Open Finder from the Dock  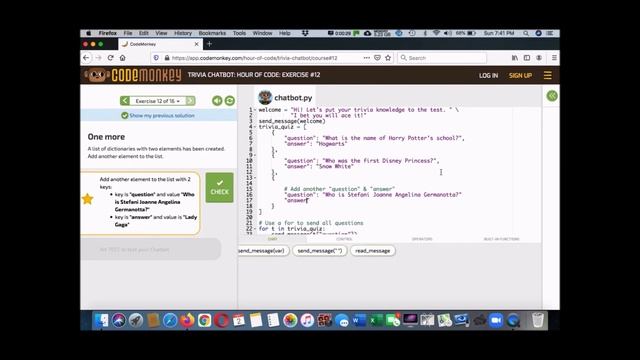(x=101, y=320)
